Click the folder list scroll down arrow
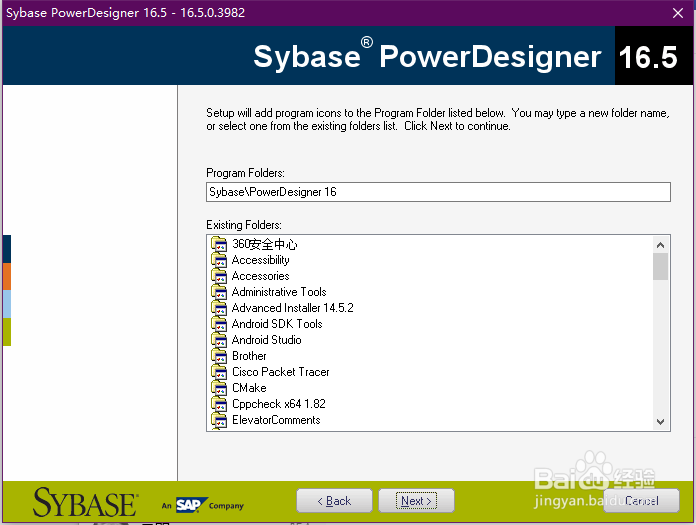The height and width of the screenshot is (525, 696). (660, 422)
